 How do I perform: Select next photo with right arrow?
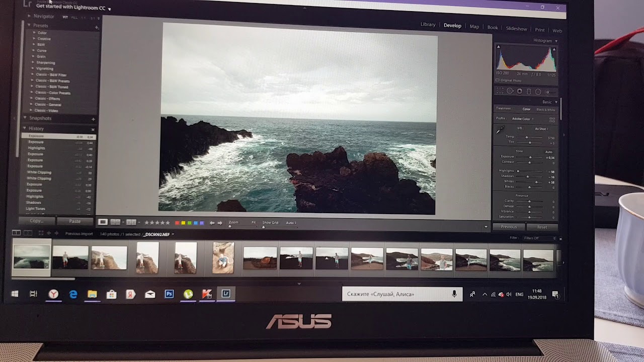tap(220, 222)
